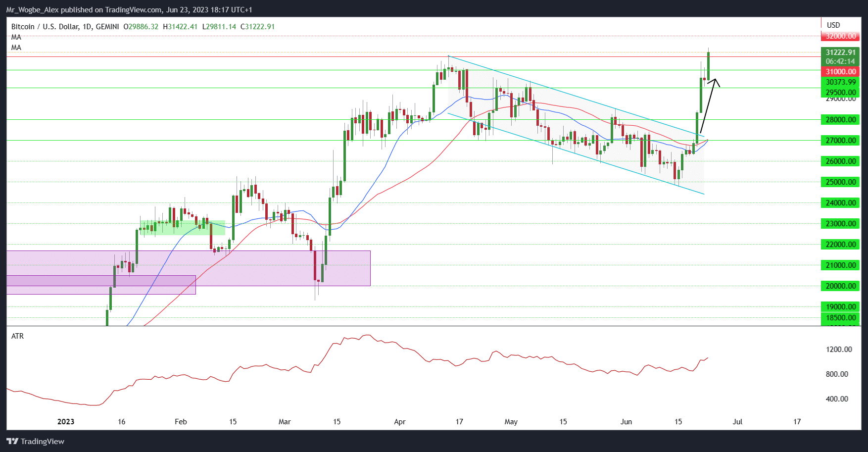This screenshot has height=452, width=868.
Task: Click the 17 date label between Apr and May
Action: 459,422
